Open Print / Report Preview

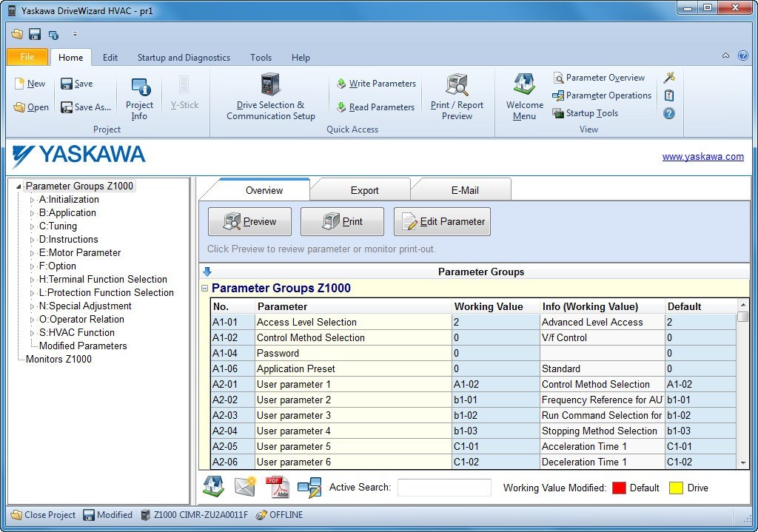tap(457, 97)
